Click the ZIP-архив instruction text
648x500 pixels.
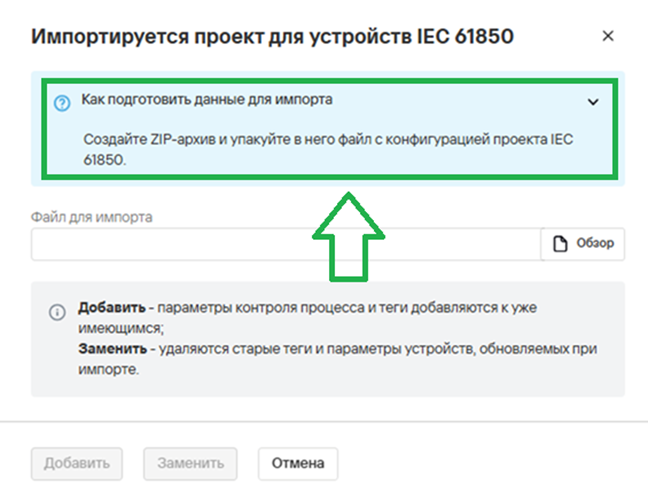coord(328,149)
